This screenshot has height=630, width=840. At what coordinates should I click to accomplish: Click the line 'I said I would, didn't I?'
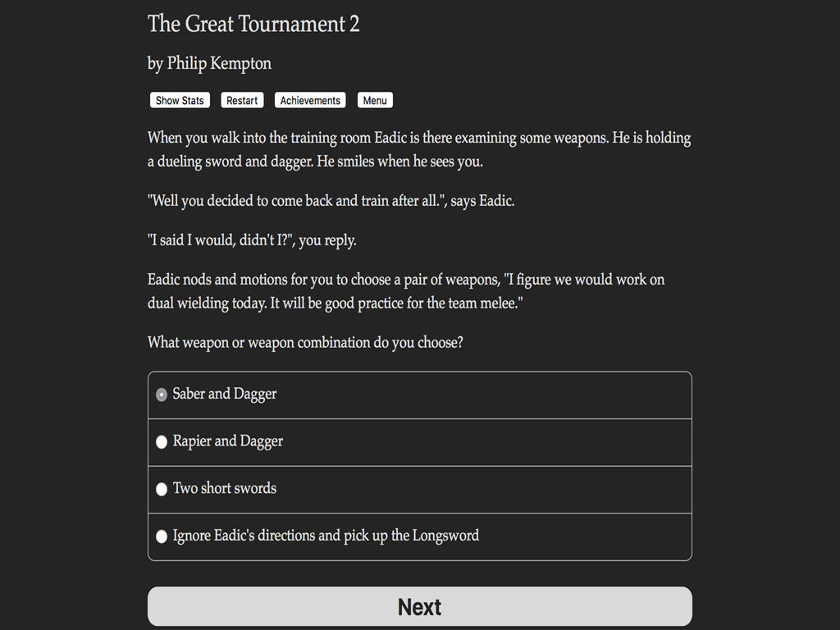252,240
